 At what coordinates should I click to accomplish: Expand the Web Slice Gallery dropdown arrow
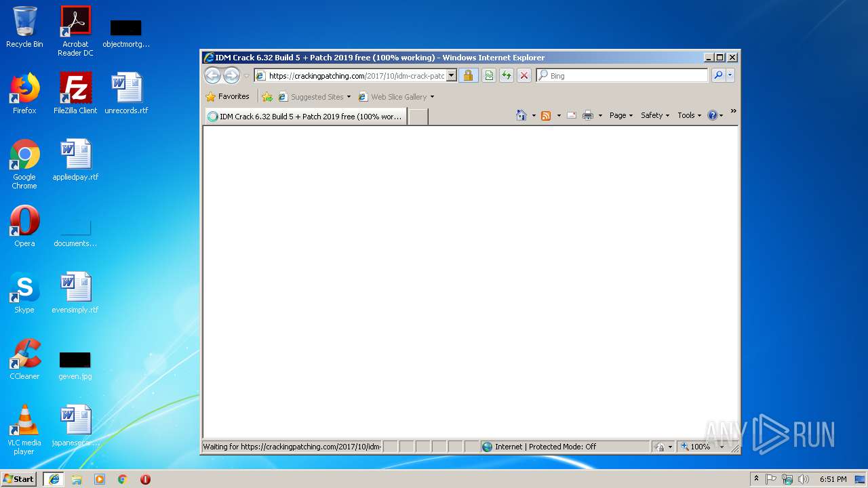pos(432,97)
